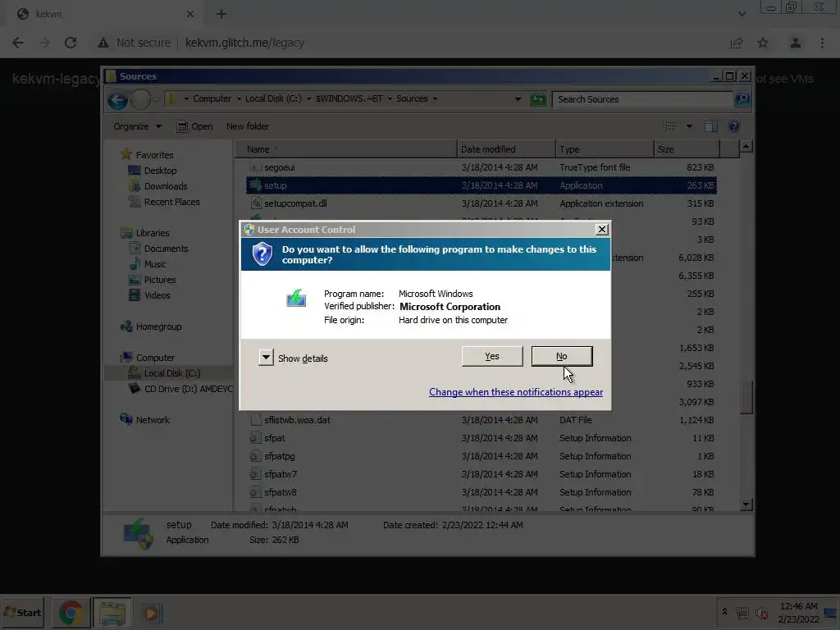Click the Open toolbar button

click(195, 126)
